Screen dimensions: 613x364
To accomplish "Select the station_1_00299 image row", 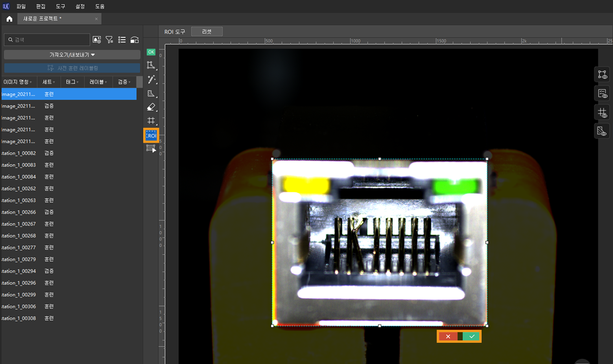I will 69,294.
